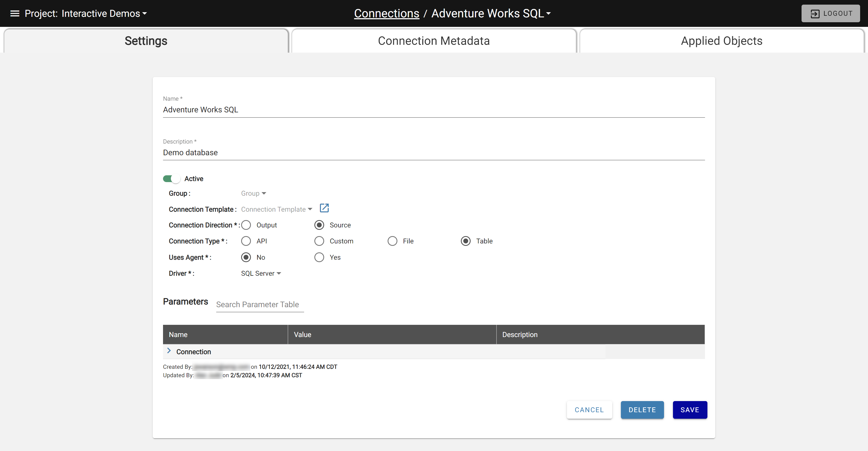This screenshot has width=868, height=451.
Task: Select Output as Connection Direction
Action: [x=246, y=225]
